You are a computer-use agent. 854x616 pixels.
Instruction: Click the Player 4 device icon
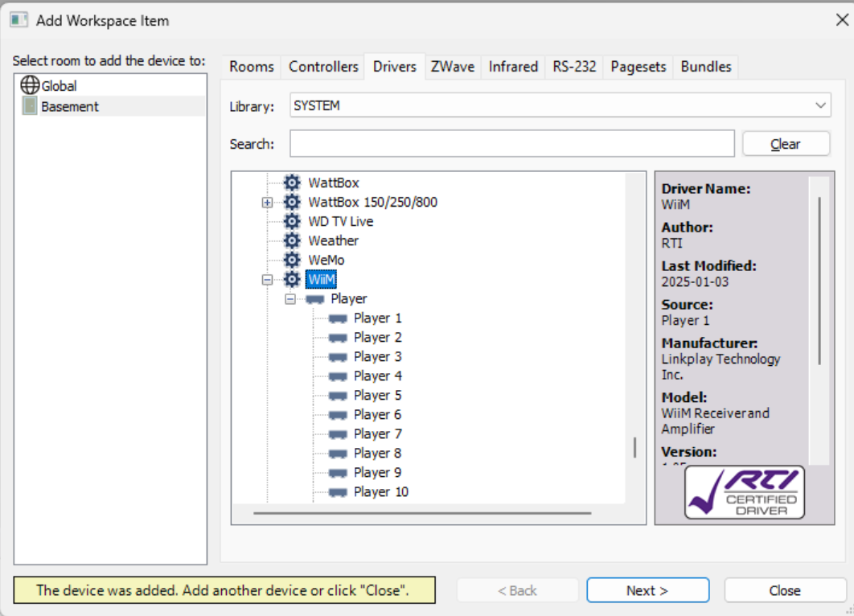(339, 376)
